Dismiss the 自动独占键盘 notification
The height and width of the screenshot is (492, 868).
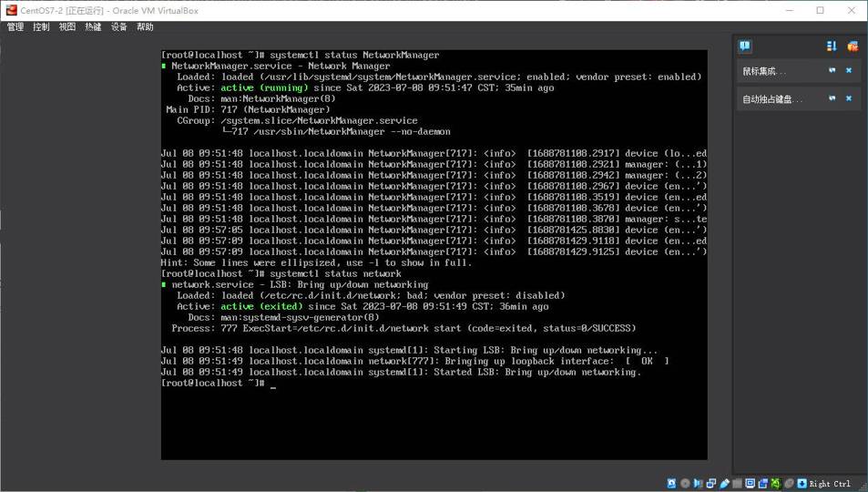pyautogui.click(x=849, y=98)
